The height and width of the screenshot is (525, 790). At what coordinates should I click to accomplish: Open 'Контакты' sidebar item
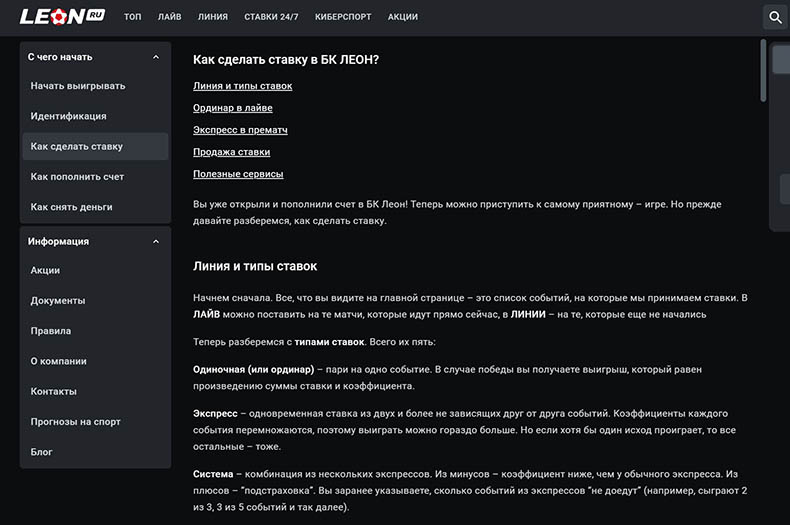(95, 391)
